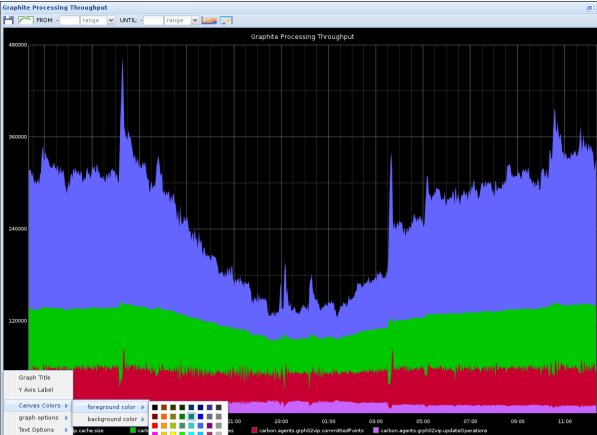Image resolution: width=597 pixels, height=435 pixels.
Task: Click the green legend square
Action: (133, 430)
